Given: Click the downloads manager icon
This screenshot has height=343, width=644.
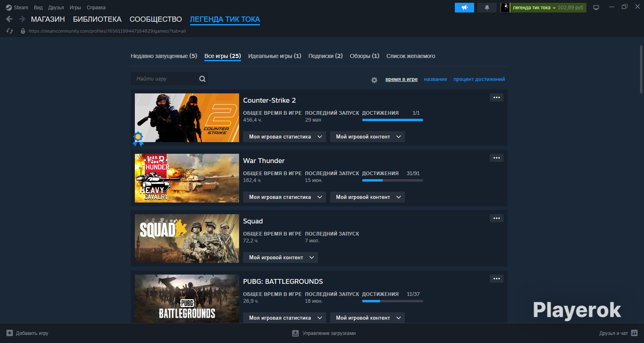Looking at the screenshot, I should (295, 333).
